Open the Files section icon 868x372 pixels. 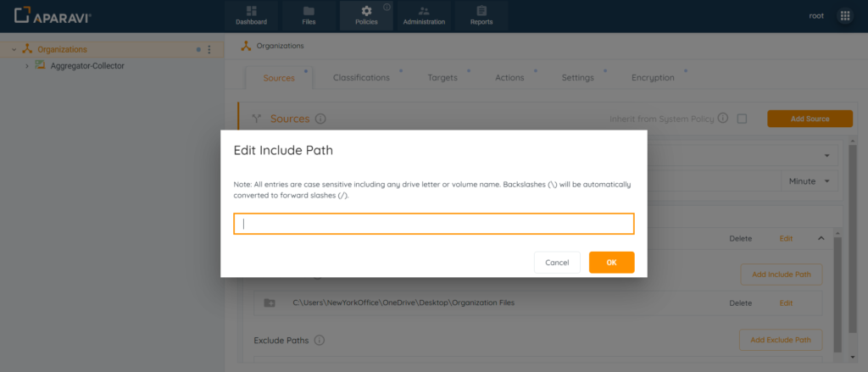pos(309,11)
